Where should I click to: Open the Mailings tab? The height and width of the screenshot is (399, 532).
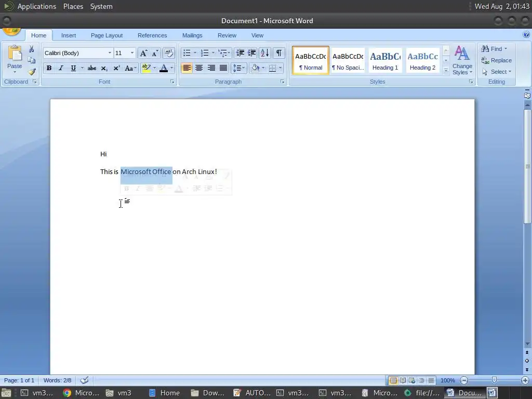192,35
